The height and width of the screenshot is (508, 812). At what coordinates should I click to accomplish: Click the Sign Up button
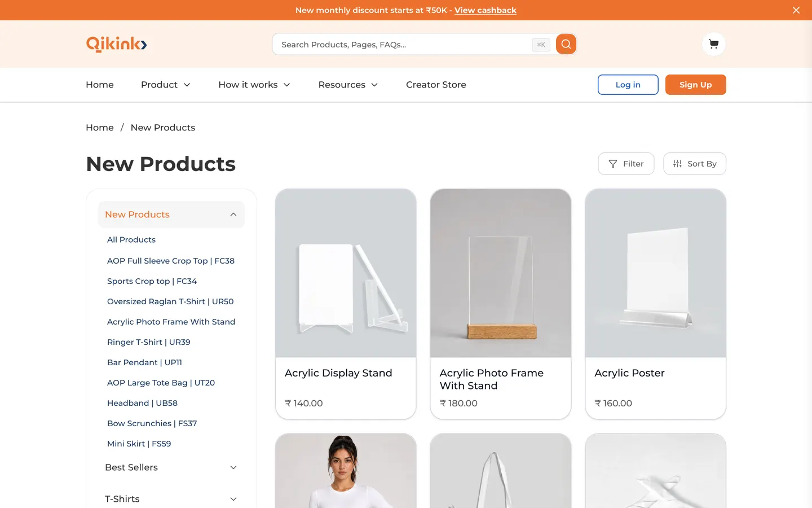point(696,85)
